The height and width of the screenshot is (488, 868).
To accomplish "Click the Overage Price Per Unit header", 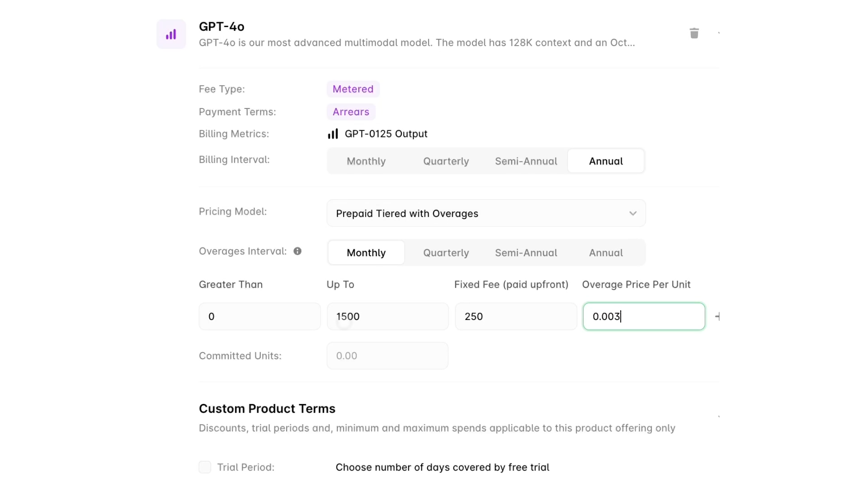I will coord(636,285).
